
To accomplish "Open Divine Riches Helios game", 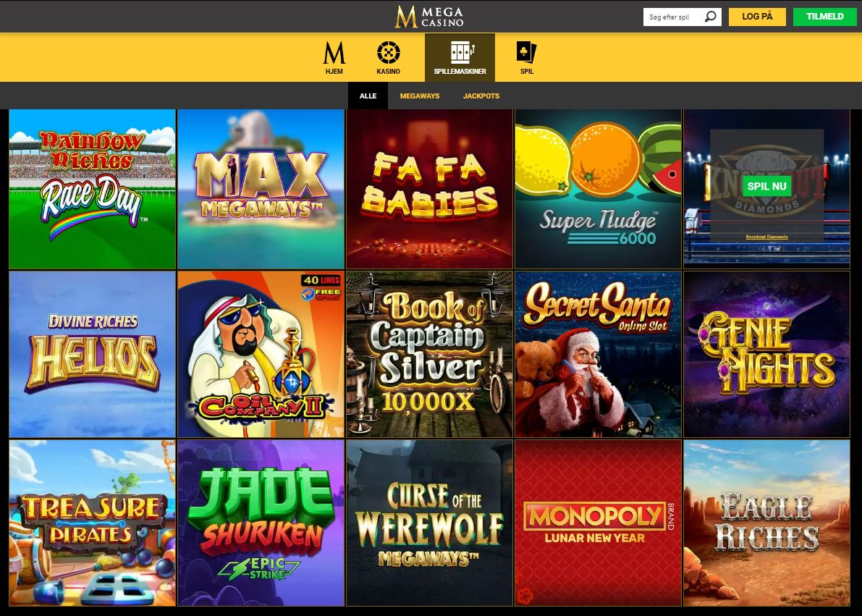I will pyautogui.click(x=93, y=354).
